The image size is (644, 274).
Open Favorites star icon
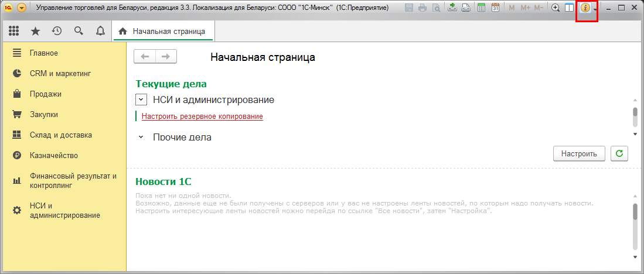tap(35, 31)
